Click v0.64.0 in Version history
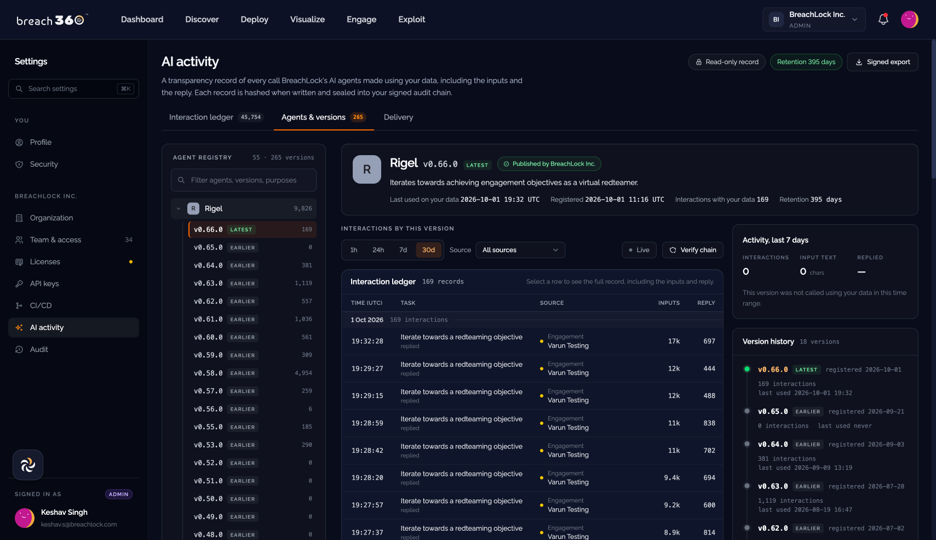Viewport: 936px width, 540px height. coord(772,445)
